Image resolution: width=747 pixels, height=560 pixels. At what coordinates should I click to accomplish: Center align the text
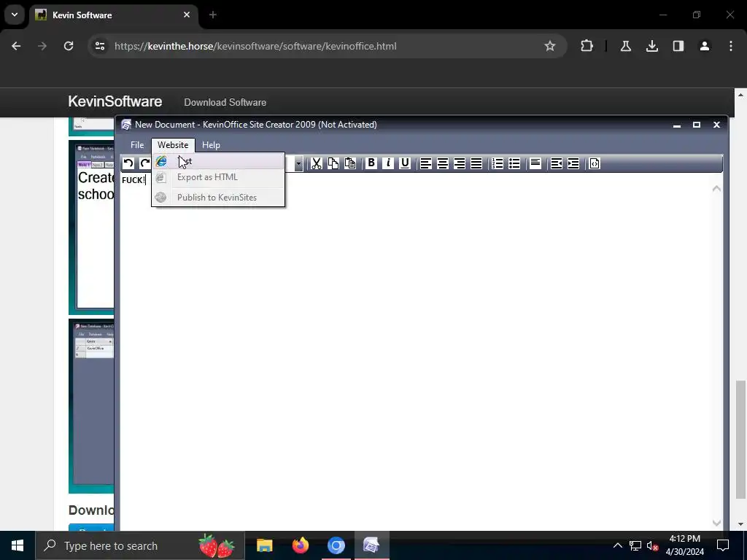click(443, 163)
